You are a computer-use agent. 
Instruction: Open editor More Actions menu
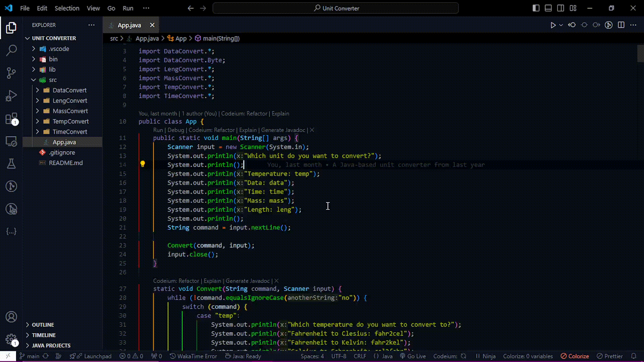click(633, 25)
